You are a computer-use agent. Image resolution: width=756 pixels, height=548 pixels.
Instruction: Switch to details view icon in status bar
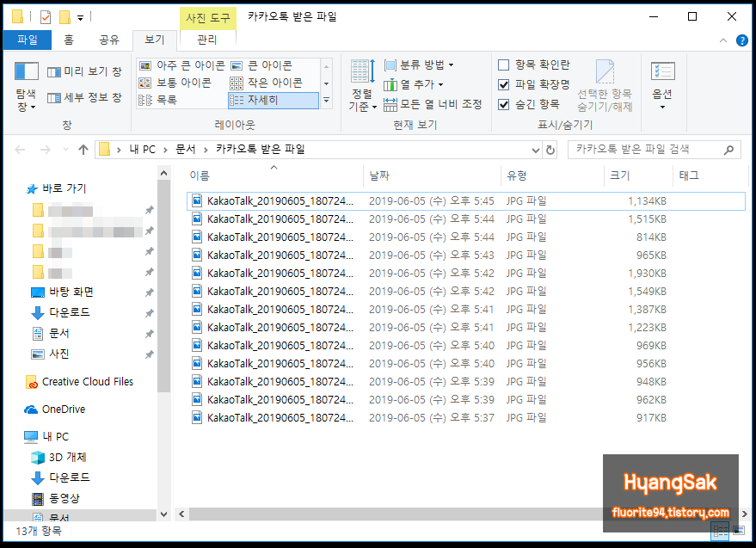pos(721,531)
